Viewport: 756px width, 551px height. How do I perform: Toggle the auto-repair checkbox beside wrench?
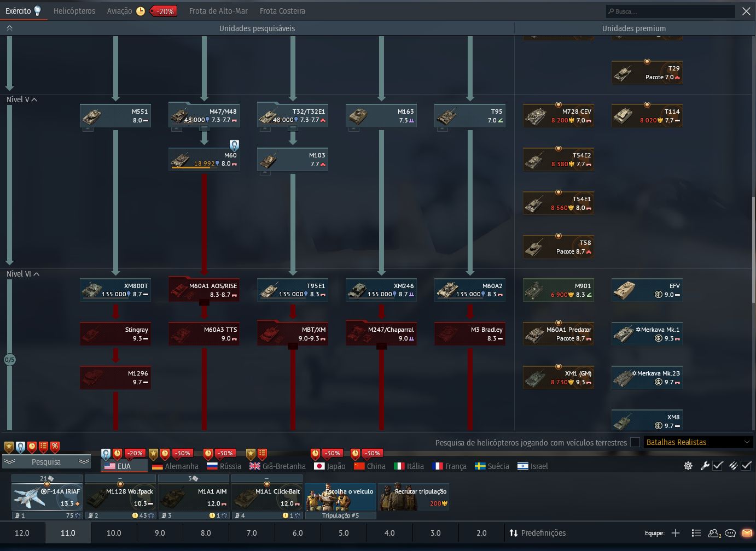click(718, 466)
